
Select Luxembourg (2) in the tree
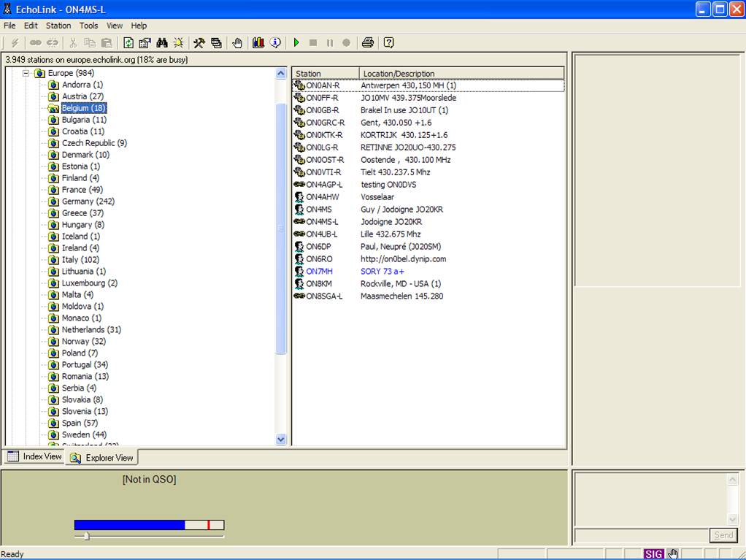click(90, 283)
